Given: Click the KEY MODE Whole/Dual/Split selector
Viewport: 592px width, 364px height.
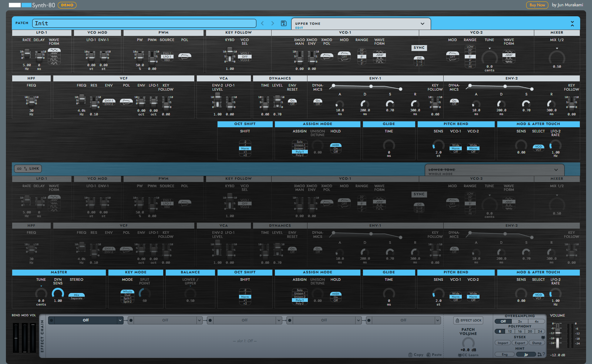Looking at the screenshot, I should (x=127, y=297).
